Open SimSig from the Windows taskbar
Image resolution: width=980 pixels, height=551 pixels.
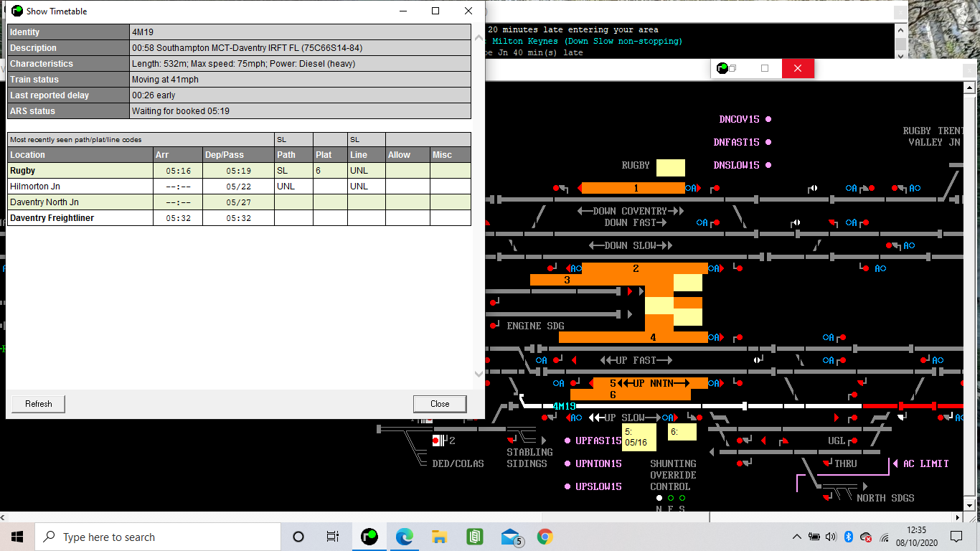(369, 537)
